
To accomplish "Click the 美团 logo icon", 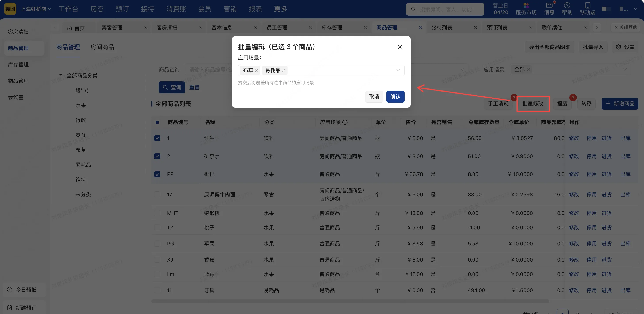I will click(x=10, y=9).
